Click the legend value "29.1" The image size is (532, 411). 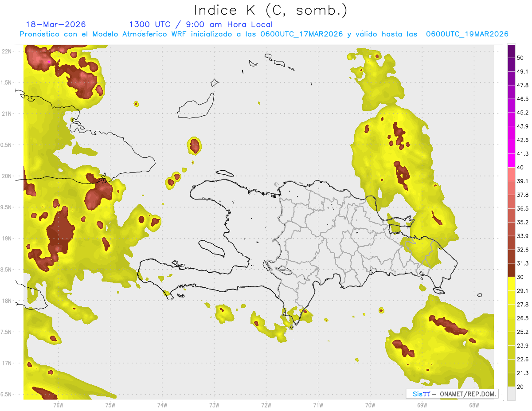523,291
